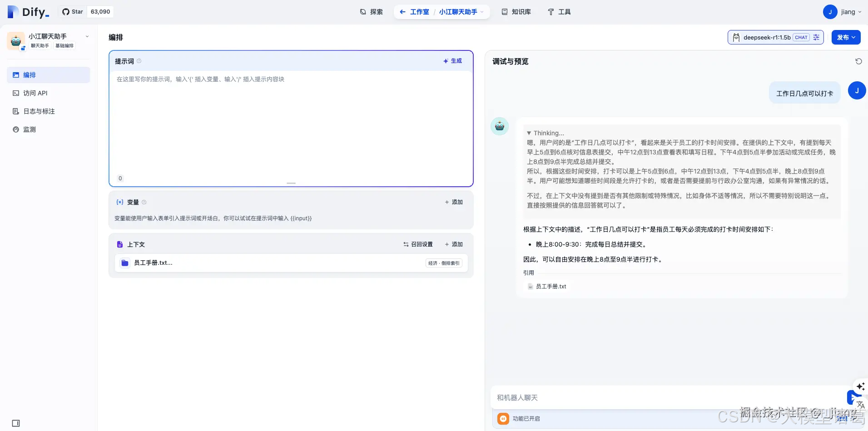
Task: Select 编排 in the left sidebar
Action: pyautogui.click(x=29, y=74)
